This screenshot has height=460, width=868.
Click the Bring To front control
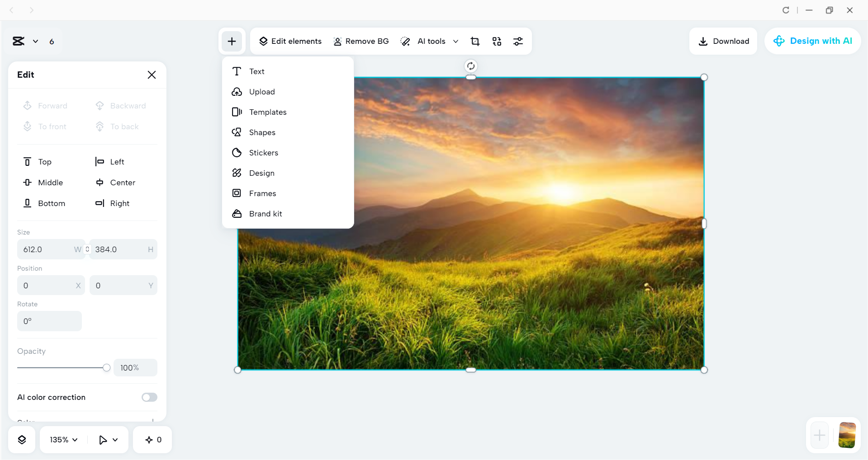(x=45, y=127)
